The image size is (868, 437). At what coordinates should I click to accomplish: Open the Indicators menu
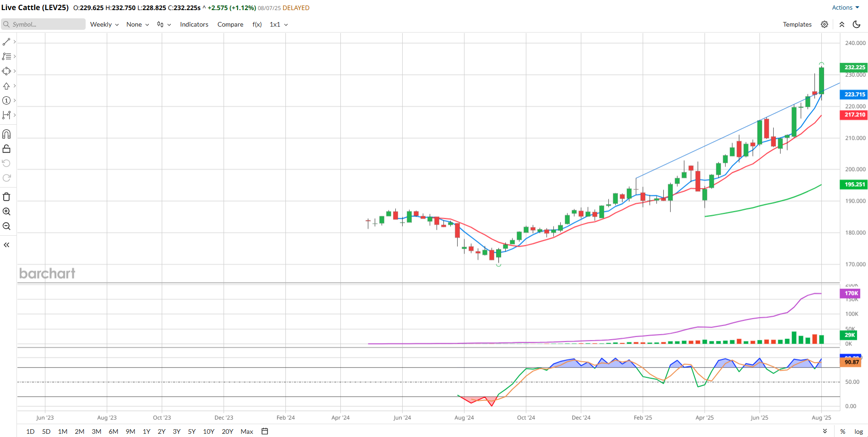coord(194,24)
